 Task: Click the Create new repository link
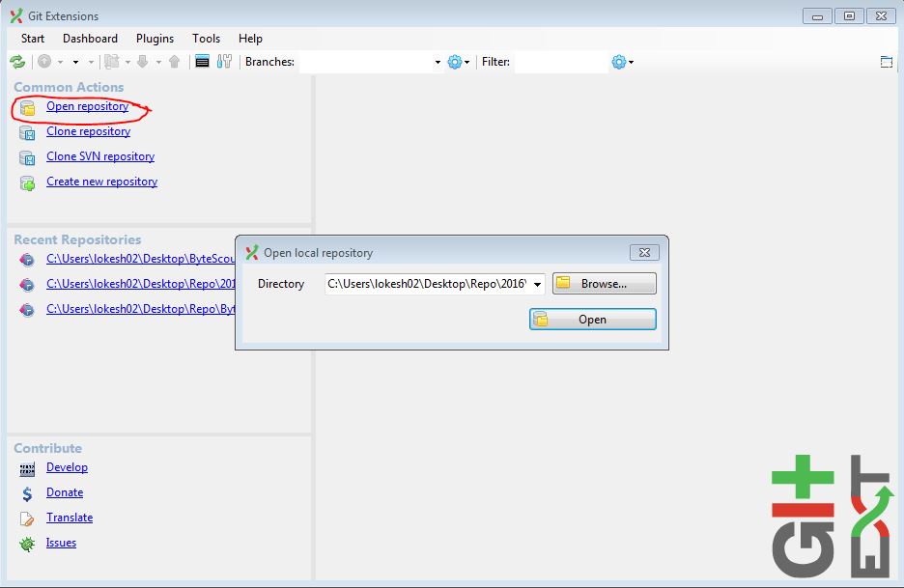coord(101,182)
